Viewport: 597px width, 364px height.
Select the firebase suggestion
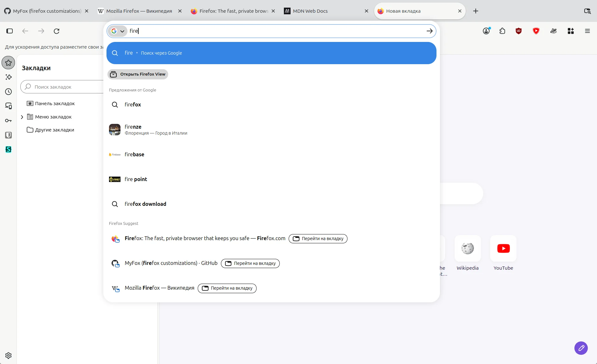click(x=271, y=154)
